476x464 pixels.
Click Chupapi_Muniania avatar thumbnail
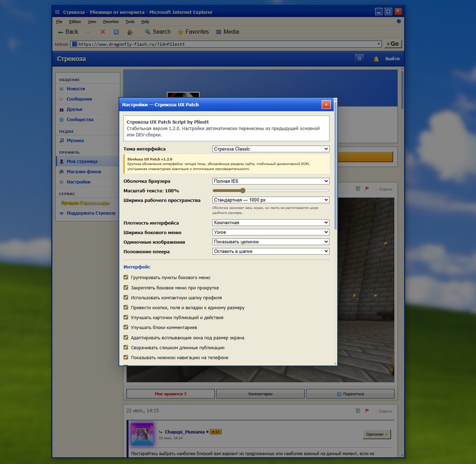[142, 434]
